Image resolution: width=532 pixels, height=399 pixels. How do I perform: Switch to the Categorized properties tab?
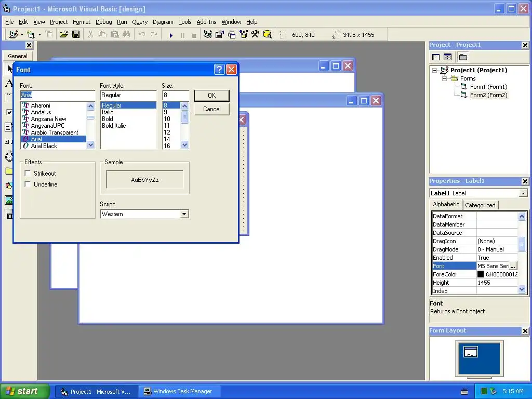[x=480, y=205]
